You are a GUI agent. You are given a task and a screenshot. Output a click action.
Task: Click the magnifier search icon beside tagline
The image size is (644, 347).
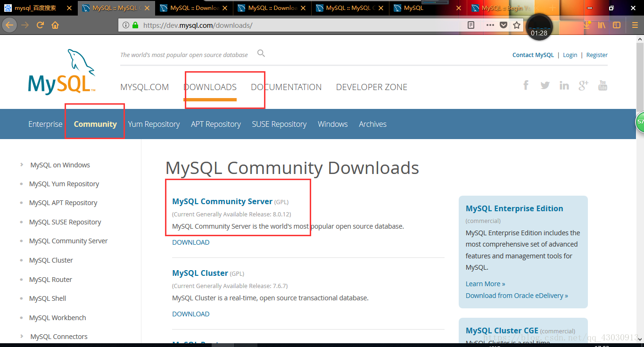pyautogui.click(x=261, y=53)
